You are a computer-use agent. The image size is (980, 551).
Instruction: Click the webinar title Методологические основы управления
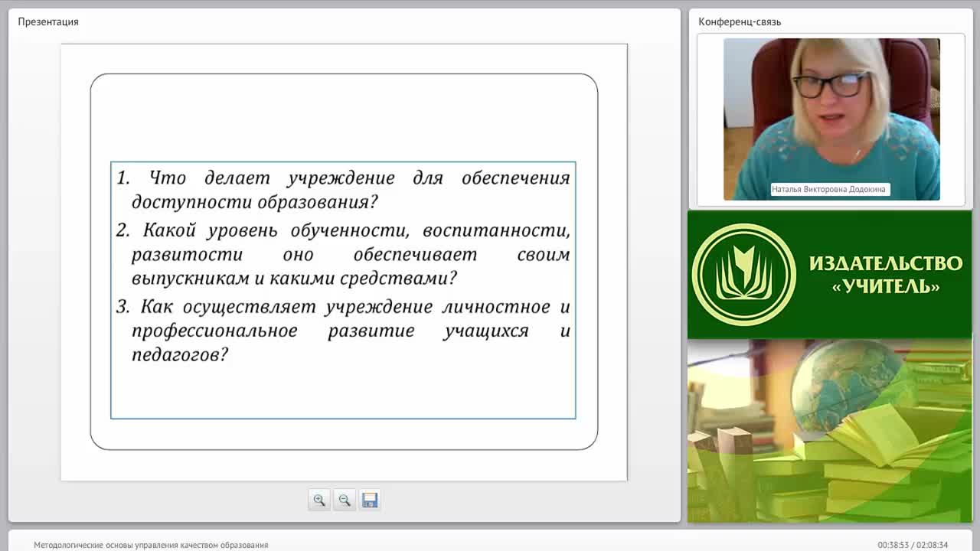(151, 545)
